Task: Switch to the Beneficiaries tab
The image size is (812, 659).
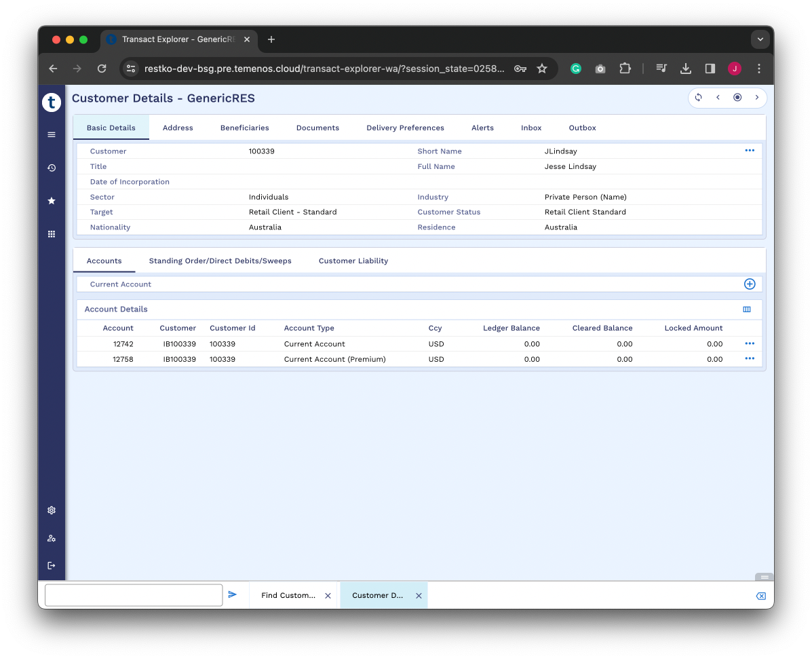Action: [x=244, y=128]
